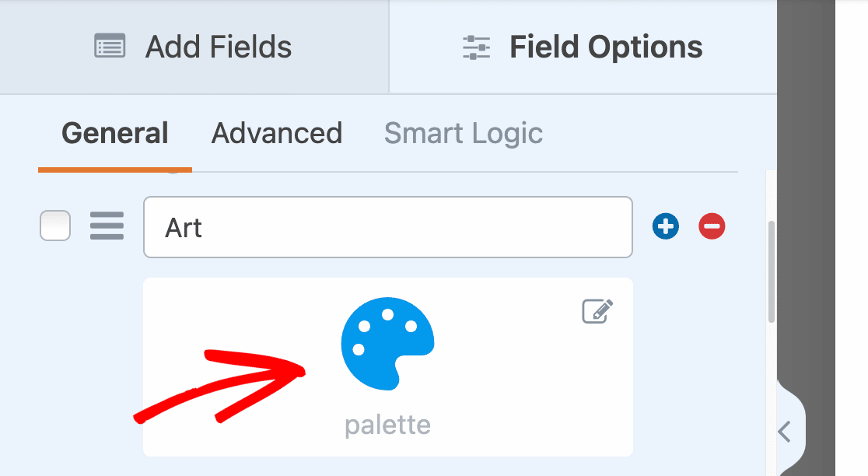868x476 pixels.
Task: Switch to the Advanced tab
Action: tap(277, 134)
